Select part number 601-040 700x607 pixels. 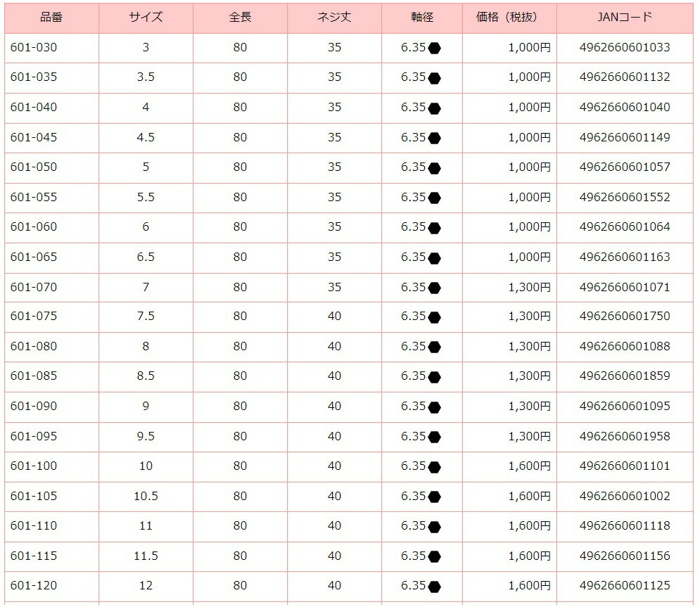click(x=34, y=107)
